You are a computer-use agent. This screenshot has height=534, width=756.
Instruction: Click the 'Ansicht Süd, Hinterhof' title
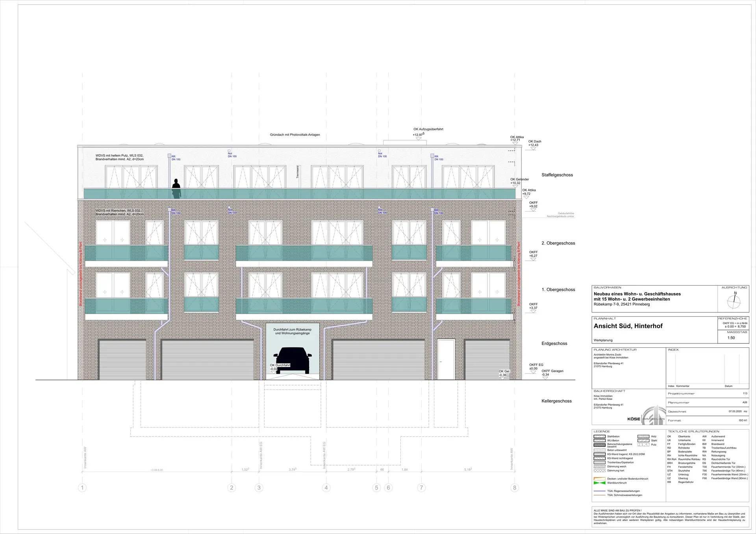coord(628,326)
